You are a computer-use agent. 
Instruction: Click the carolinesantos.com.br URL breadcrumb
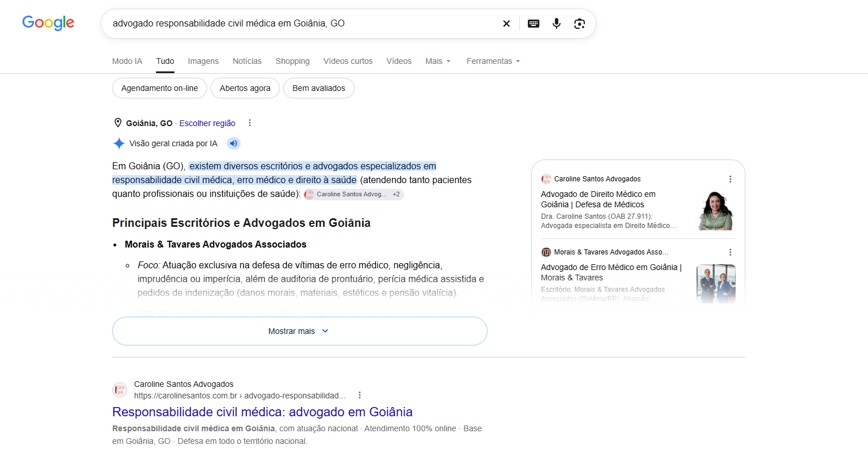click(239, 396)
